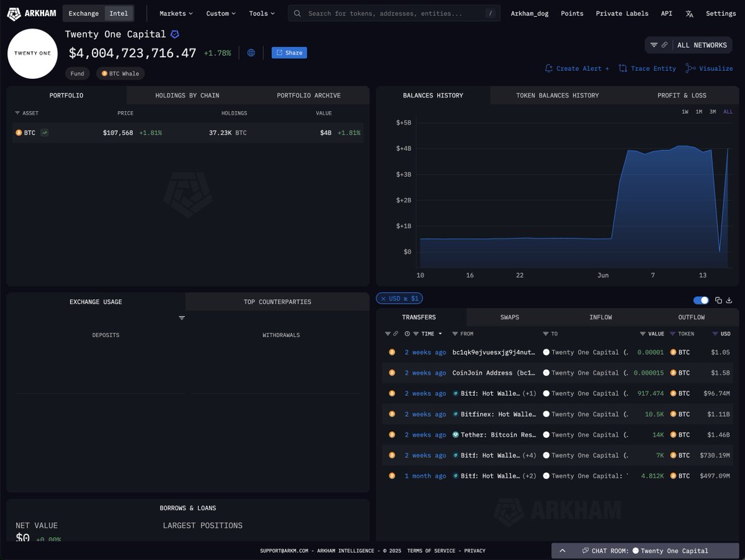Switch to Exchange mode
The height and width of the screenshot is (560, 745).
tap(84, 13)
